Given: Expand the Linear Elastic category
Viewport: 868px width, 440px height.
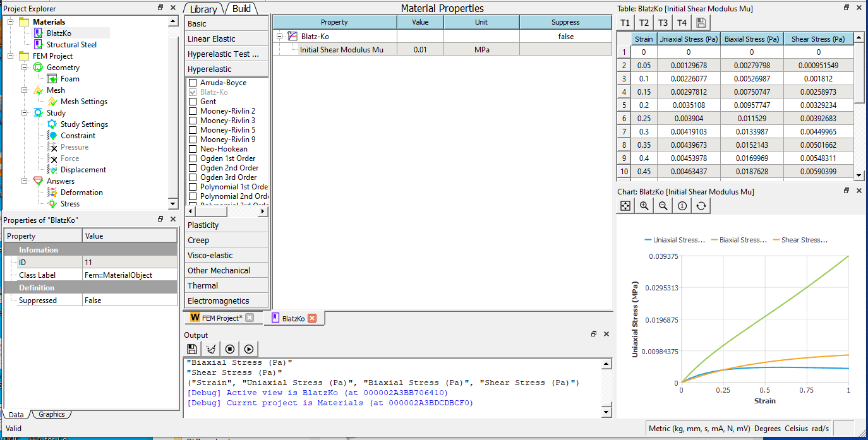Looking at the screenshot, I should point(227,39).
